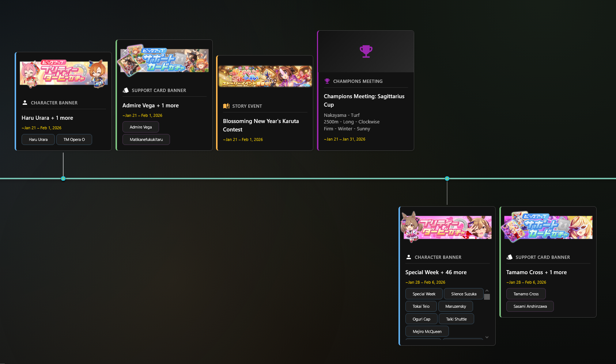Select the Tokai Teio character tag
The image size is (616, 364).
coord(421,306)
